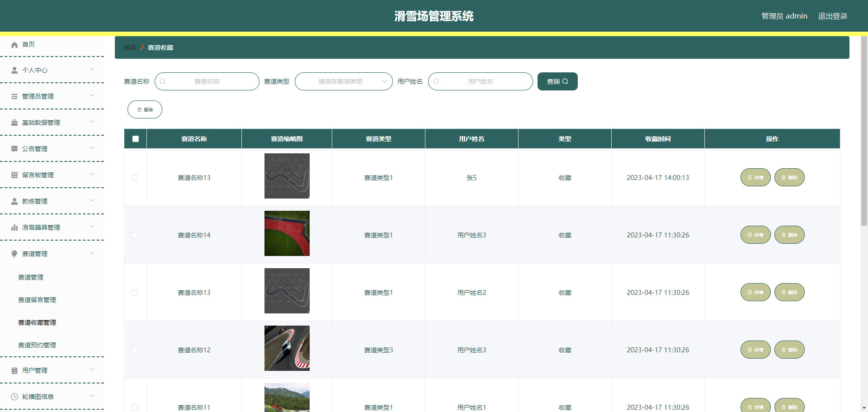Delete the 用户姓名2 row
868x412 pixels.
coord(789,292)
